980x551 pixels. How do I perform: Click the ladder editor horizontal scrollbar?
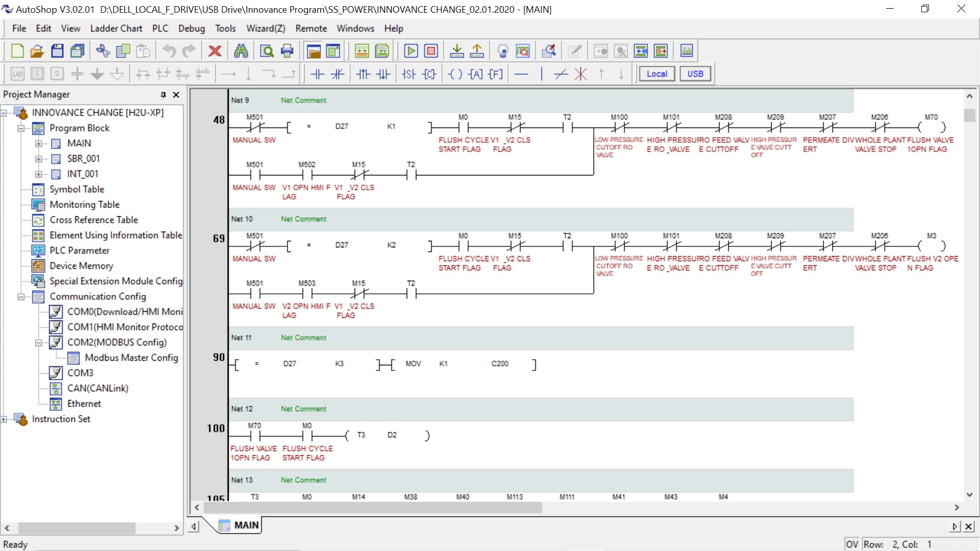(x=373, y=508)
